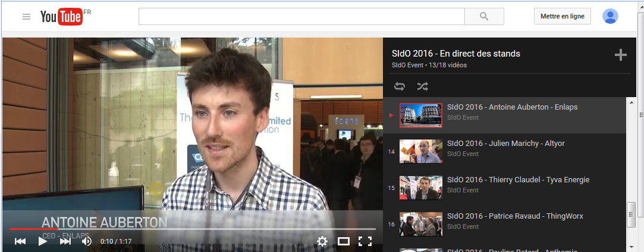
Task: Skip to the next video in the playlist
Action: (x=65, y=241)
